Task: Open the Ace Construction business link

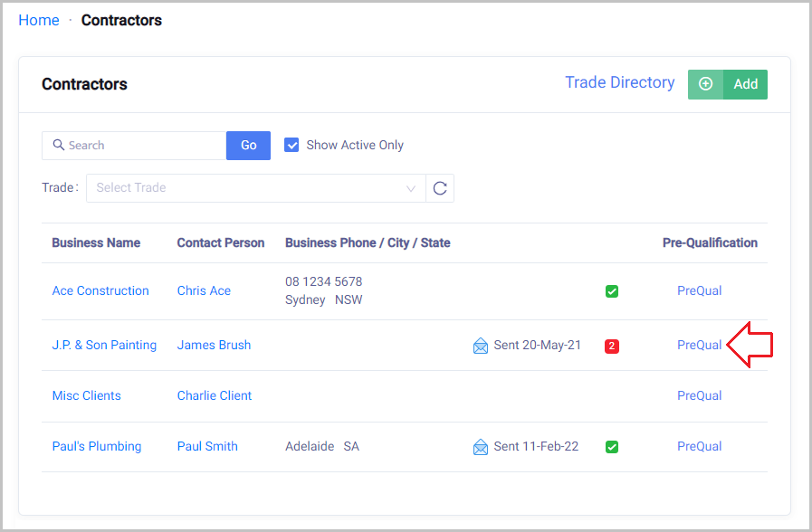Action: [x=100, y=290]
